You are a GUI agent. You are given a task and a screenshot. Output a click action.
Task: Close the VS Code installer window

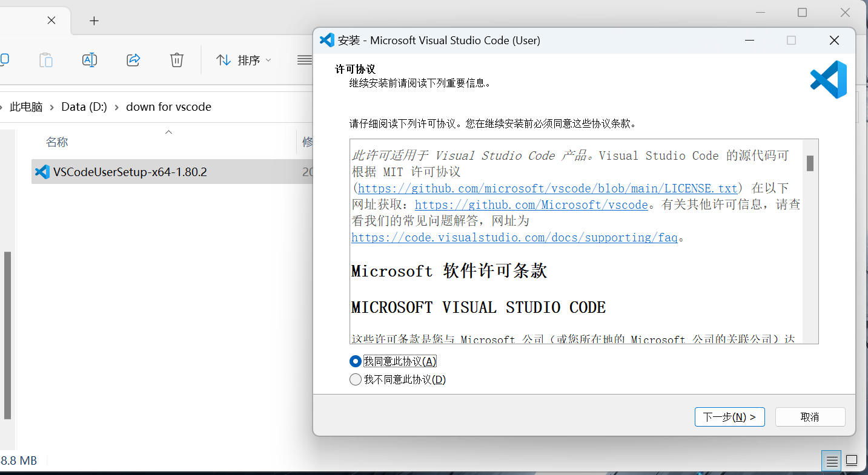pyautogui.click(x=834, y=41)
